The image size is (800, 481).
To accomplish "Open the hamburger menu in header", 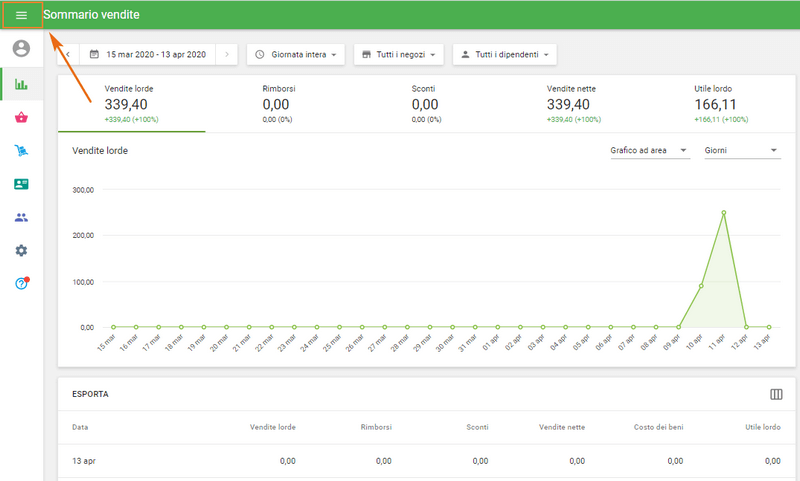I will [x=21, y=15].
